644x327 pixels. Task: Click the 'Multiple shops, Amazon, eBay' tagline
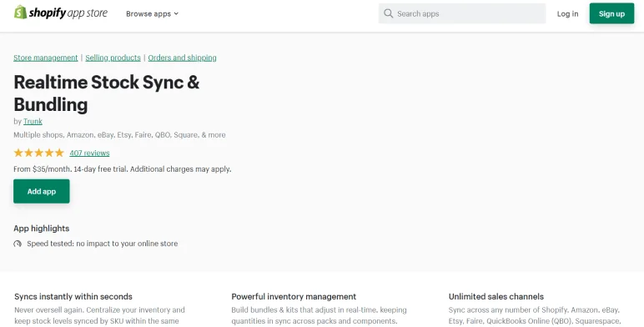pos(119,135)
